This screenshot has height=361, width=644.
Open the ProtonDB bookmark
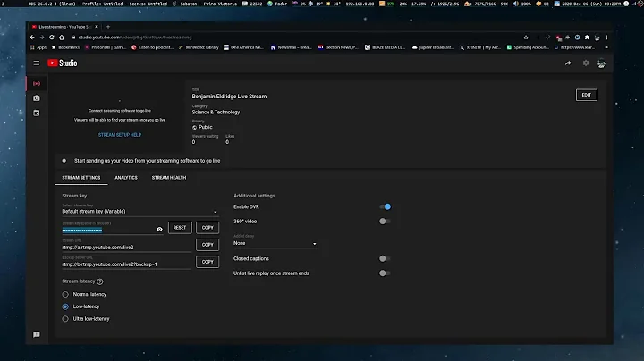(106, 47)
